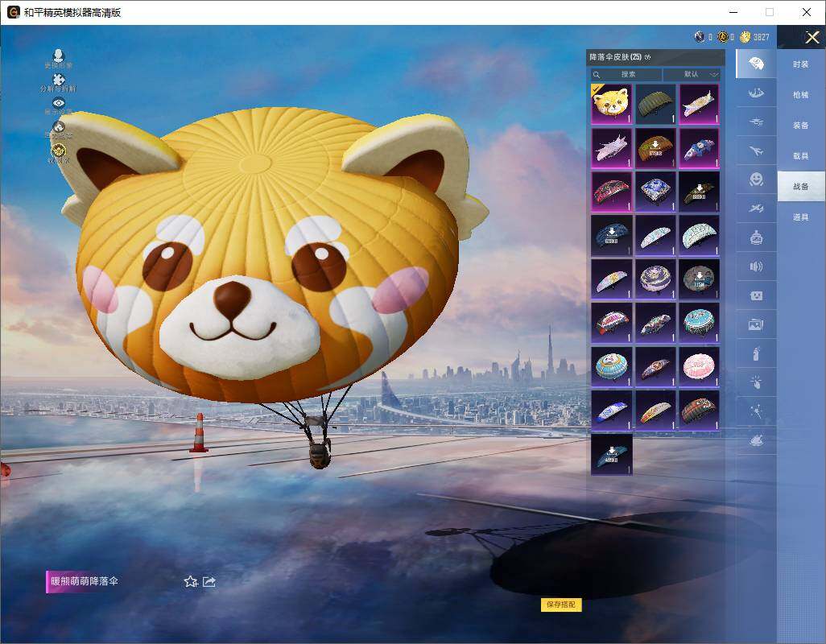Open the glider category icon
This screenshot has width=826, height=644.
[x=756, y=122]
